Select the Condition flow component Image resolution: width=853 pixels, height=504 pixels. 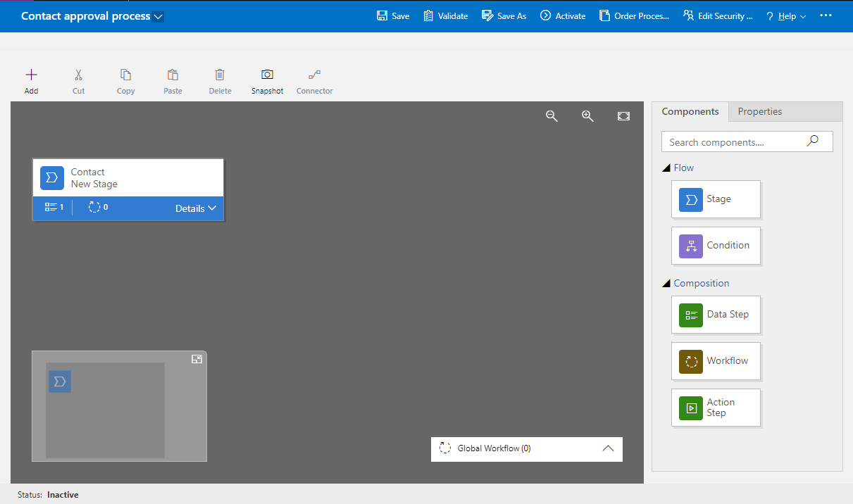[x=716, y=246]
